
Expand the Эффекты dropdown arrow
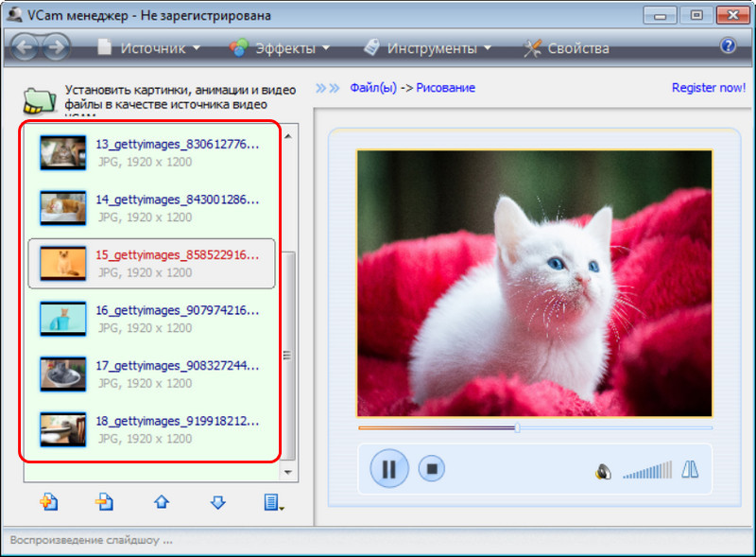click(x=326, y=48)
